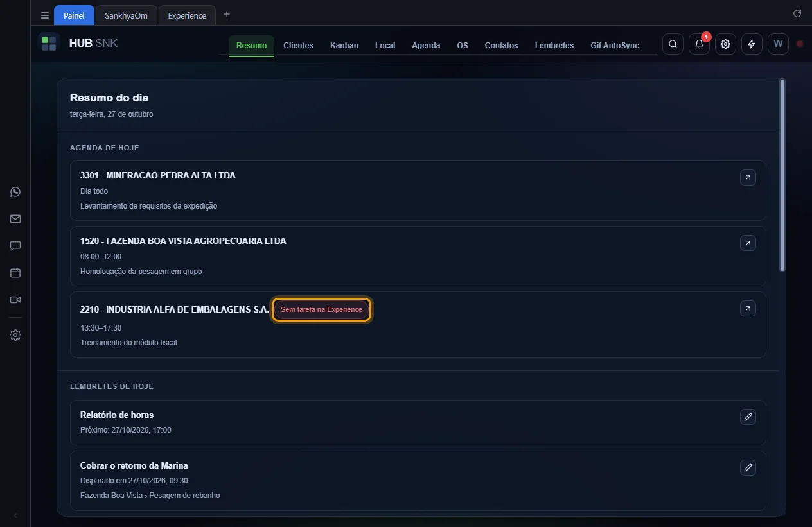This screenshot has width=812, height=527.
Task: Open the Contatos tab
Action: click(501, 46)
